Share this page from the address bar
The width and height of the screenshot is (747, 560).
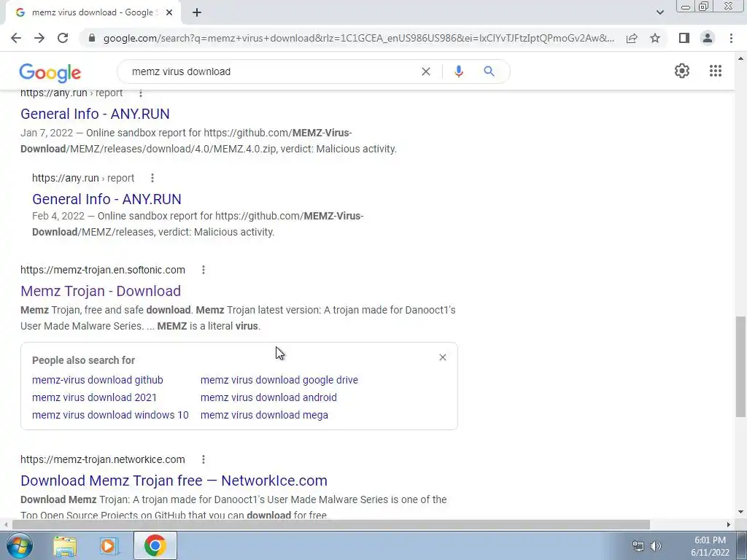pos(632,38)
